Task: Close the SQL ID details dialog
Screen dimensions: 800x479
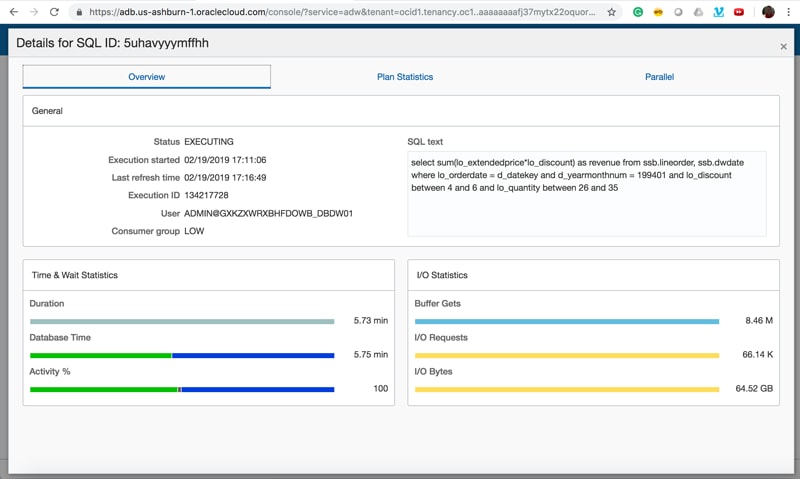Action: click(783, 46)
